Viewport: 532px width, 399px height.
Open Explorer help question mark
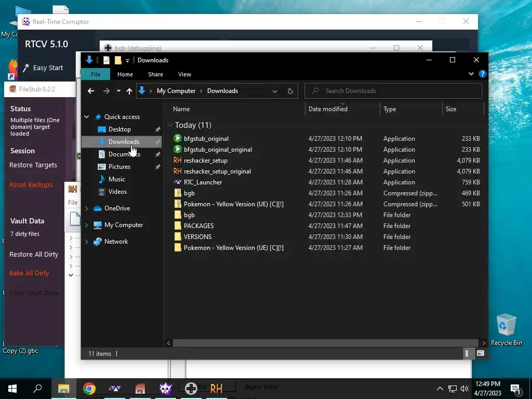click(483, 74)
